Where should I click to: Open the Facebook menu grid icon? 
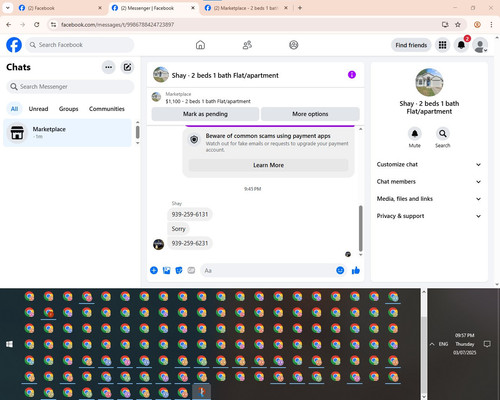(x=442, y=45)
